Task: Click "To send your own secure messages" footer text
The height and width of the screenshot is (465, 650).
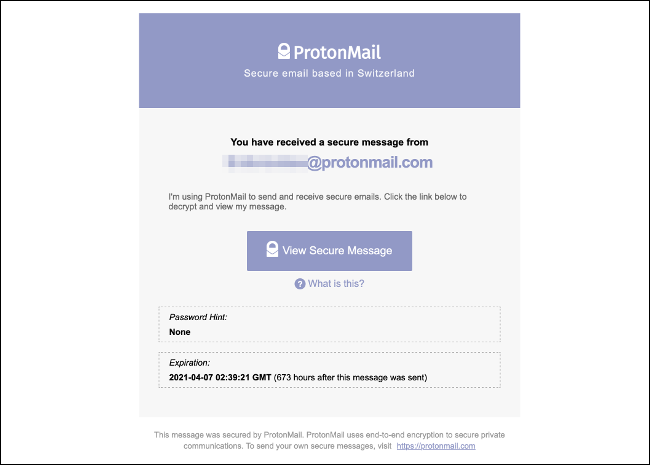Action: click(313, 446)
